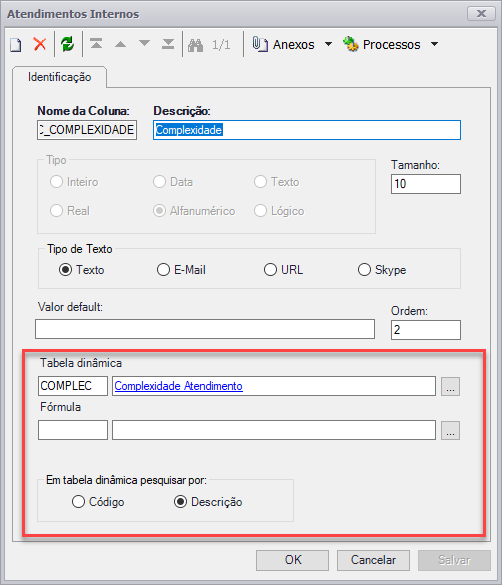
Task: Create a new record with the blank page icon
Action: (16, 45)
